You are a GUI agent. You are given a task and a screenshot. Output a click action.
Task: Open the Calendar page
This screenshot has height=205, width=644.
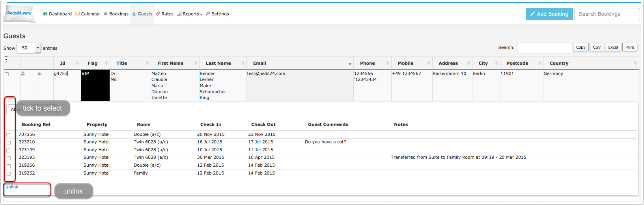tap(88, 14)
